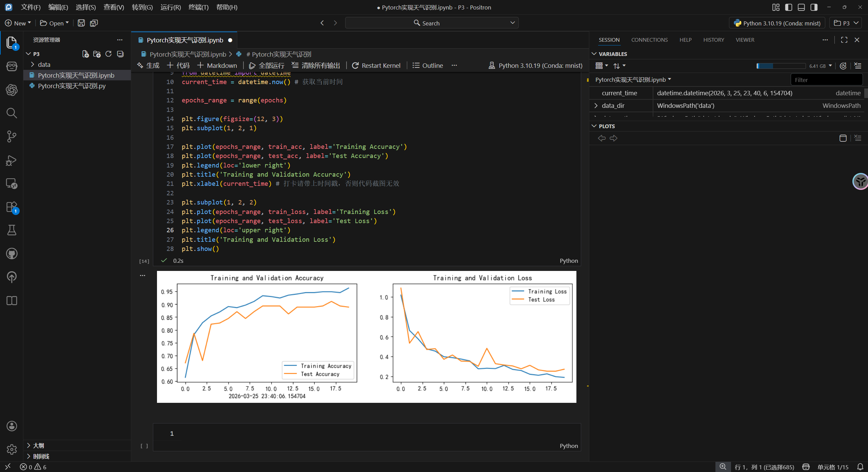Image resolution: width=868 pixels, height=472 pixels.
Task: Click Run All cells button
Action: [x=267, y=65]
